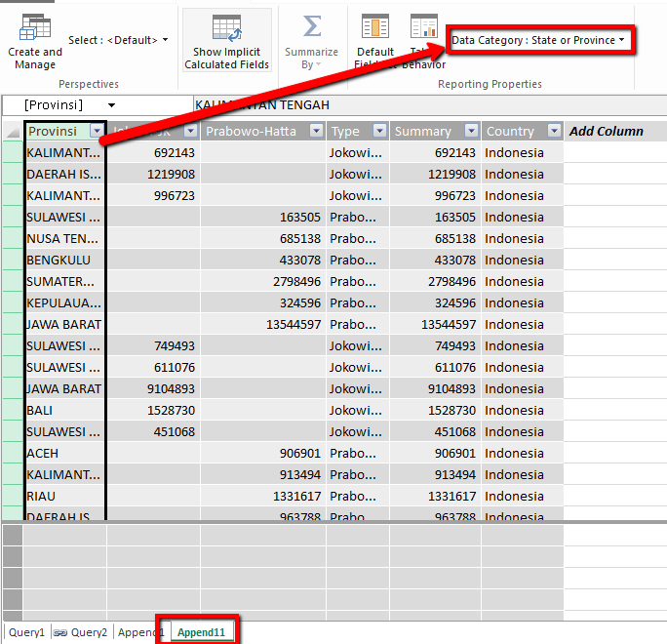
Task: Open the Country column filter dropdown
Action: tap(554, 131)
